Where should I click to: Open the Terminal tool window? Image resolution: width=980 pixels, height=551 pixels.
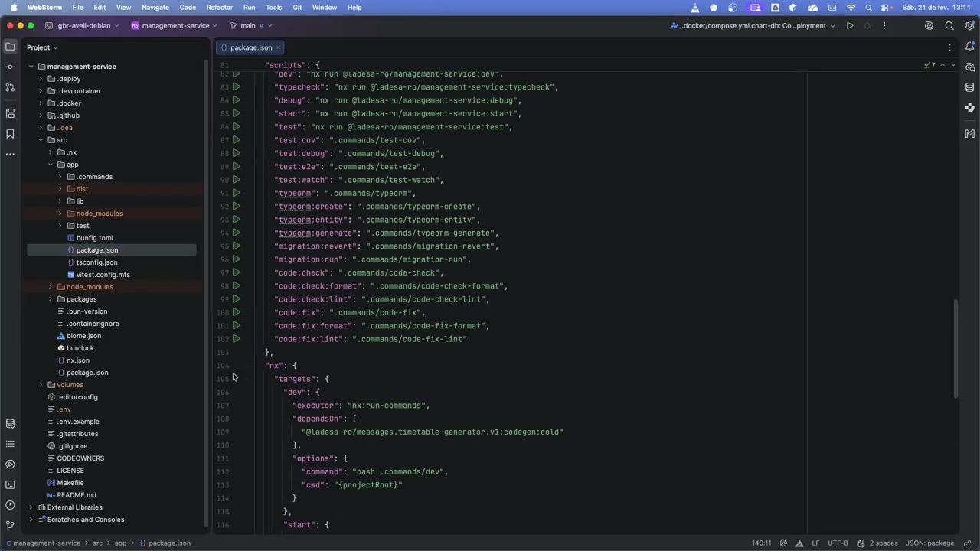pyautogui.click(x=10, y=484)
